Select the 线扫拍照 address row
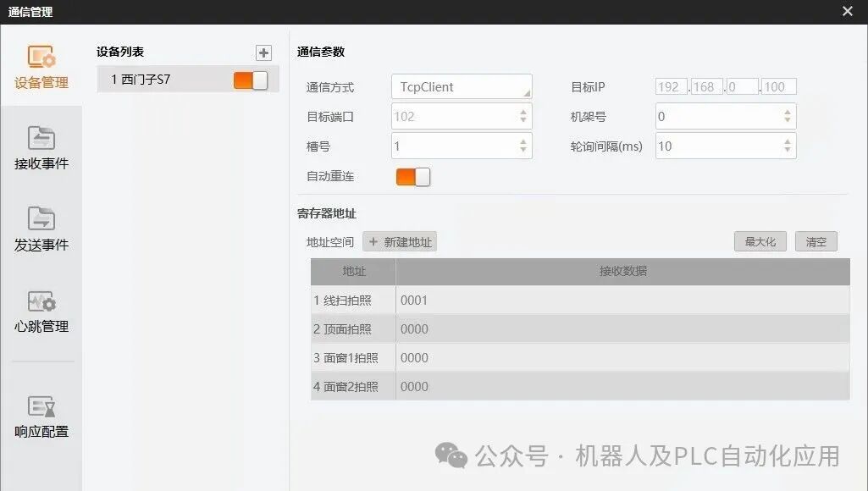This screenshot has width=868, height=491. [x=580, y=301]
